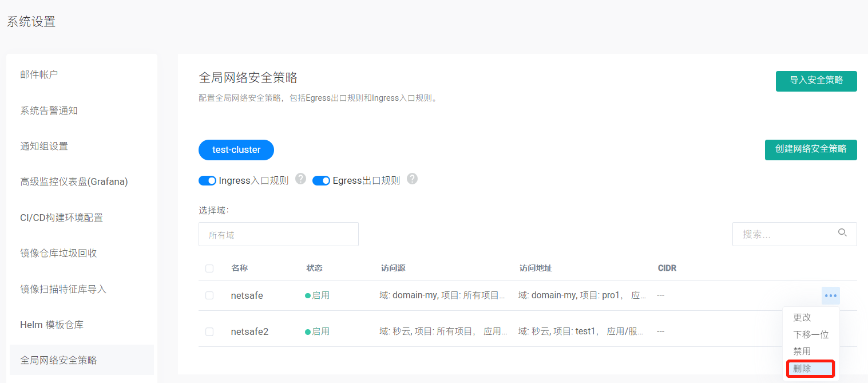The height and width of the screenshot is (383, 868).
Task: Select the netsafe row checkbox
Action: coord(209,296)
